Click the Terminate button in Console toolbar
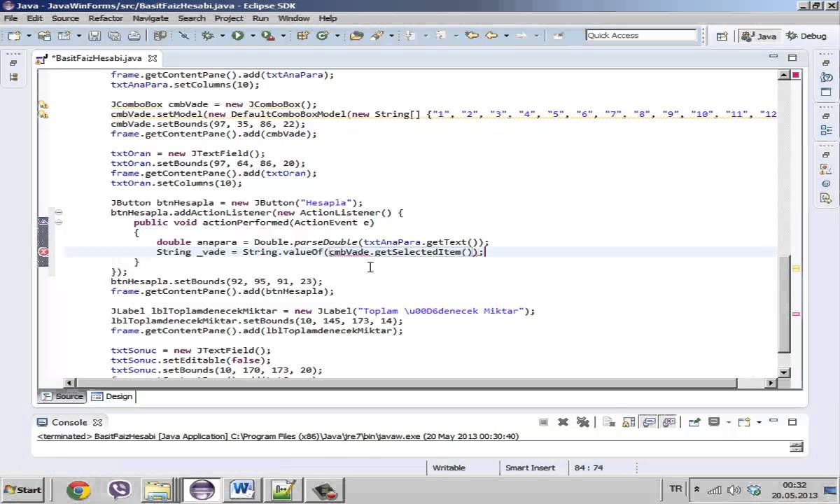This screenshot has height=504, width=840. [x=543, y=422]
